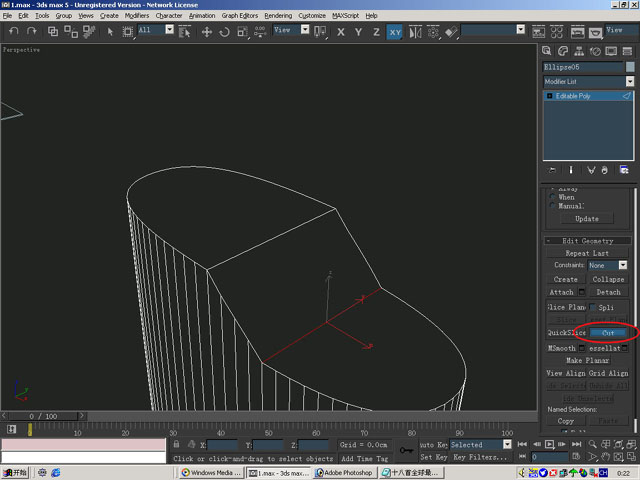Enable the Split checkbox beside Slice Plane
Image resolution: width=640 pixels, height=480 pixels.
pos(593,306)
